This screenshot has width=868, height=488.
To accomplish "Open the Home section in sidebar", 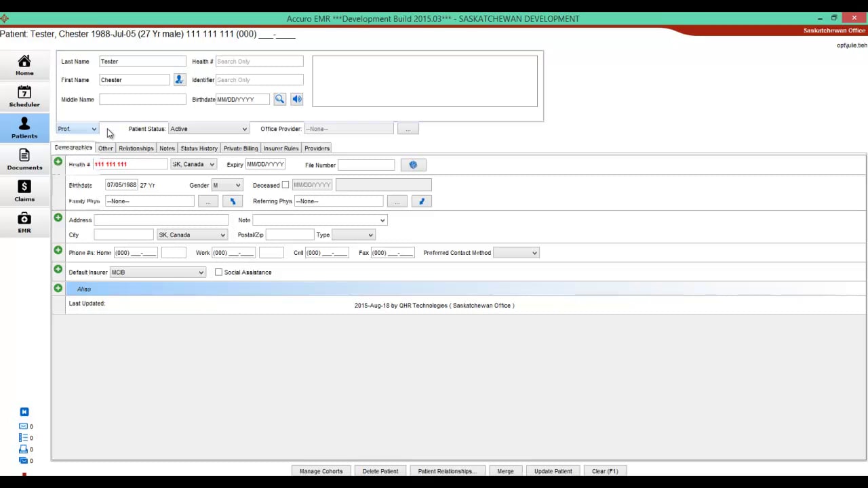I will (24, 65).
